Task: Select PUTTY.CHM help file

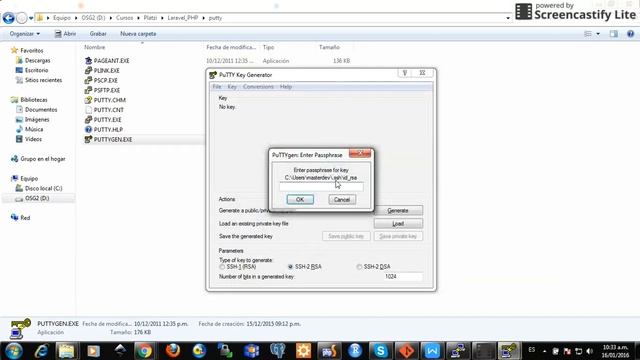Action: pos(110,100)
